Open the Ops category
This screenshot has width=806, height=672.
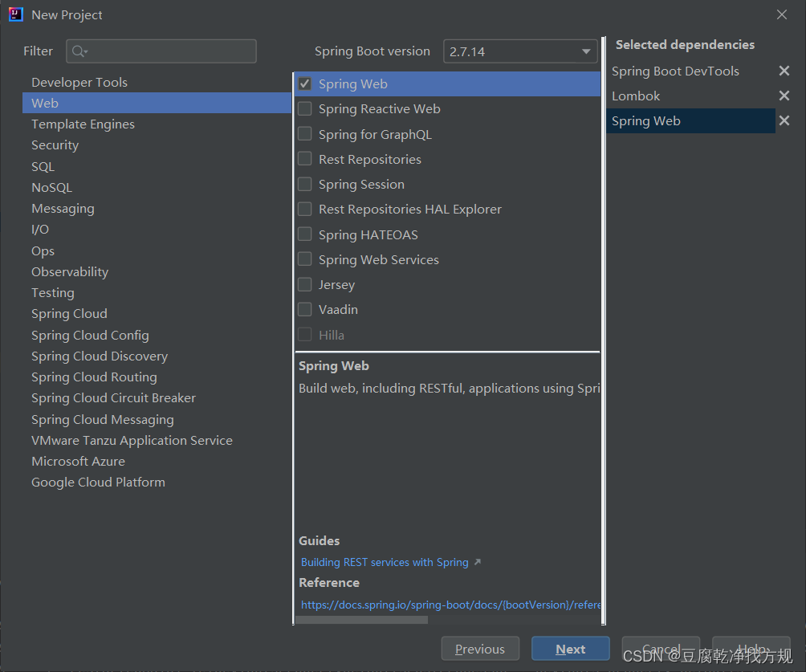(x=157, y=251)
